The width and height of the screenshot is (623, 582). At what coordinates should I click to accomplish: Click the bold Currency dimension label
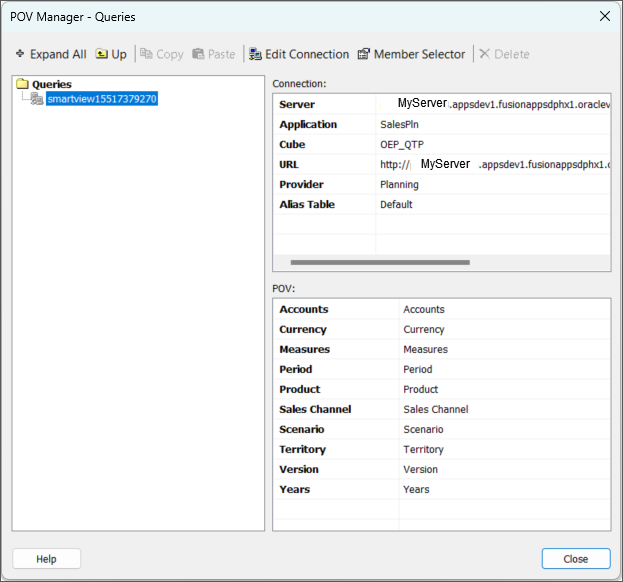point(303,329)
